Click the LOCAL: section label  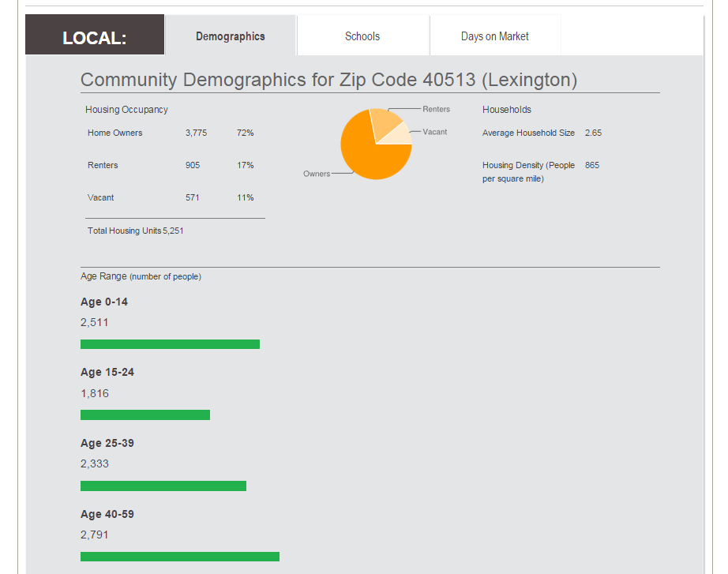point(95,35)
